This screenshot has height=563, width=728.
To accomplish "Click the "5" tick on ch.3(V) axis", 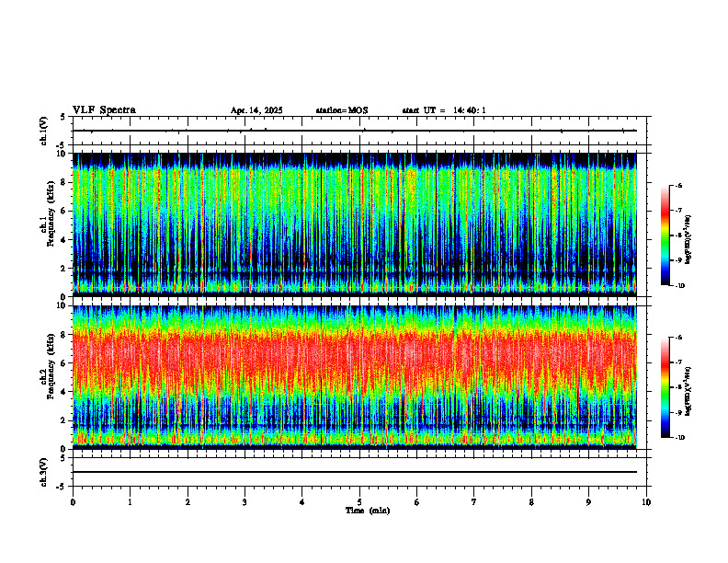I will pyautogui.click(x=63, y=458).
